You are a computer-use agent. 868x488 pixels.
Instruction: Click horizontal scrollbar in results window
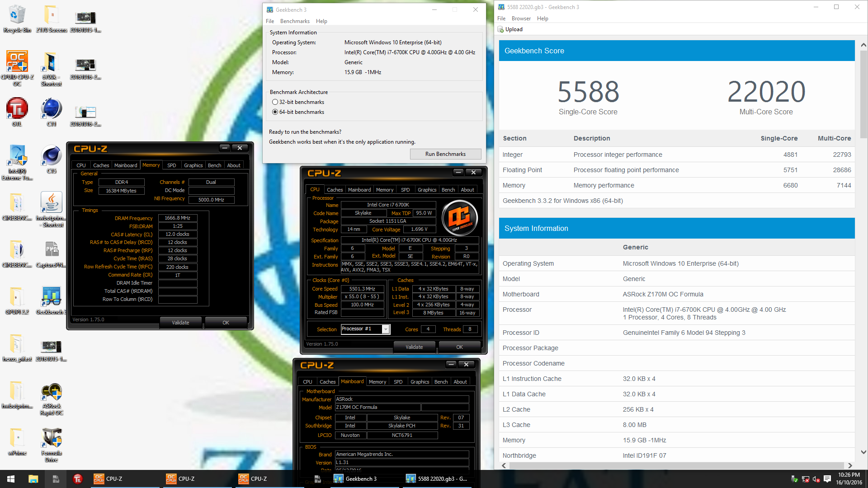pyautogui.click(x=676, y=465)
